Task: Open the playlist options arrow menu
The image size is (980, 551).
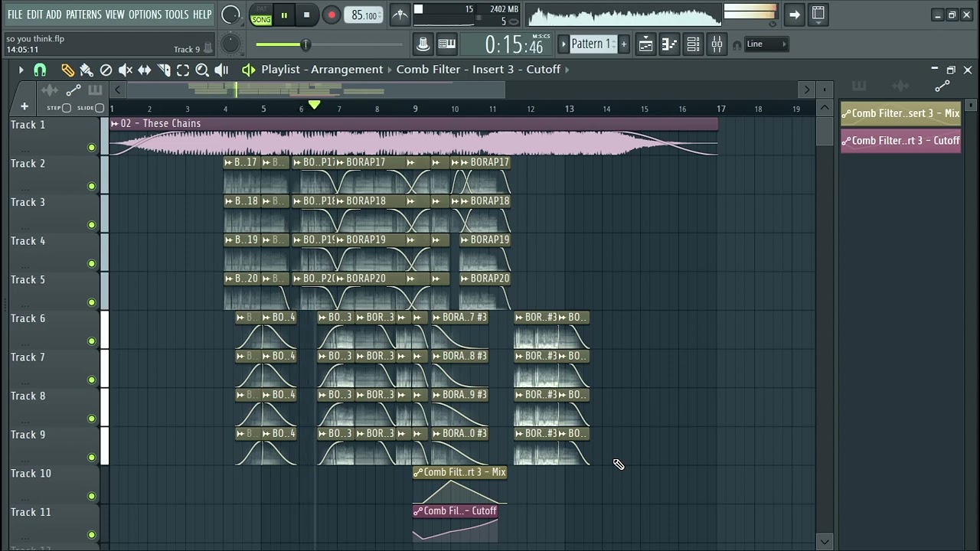Action: [x=21, y=70]
